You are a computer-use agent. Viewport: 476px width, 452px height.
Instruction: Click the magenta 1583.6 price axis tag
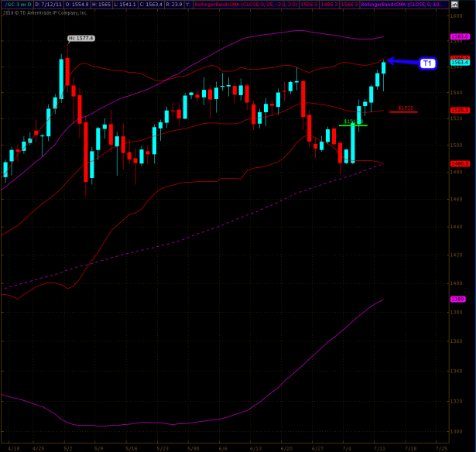(460, 36)
